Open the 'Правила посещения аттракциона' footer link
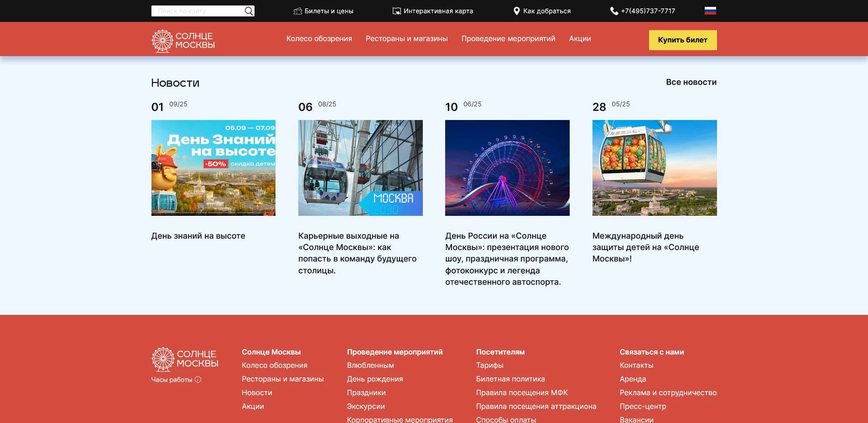Image resolution: width=868 pixels, height=423 pixels. 536,406
